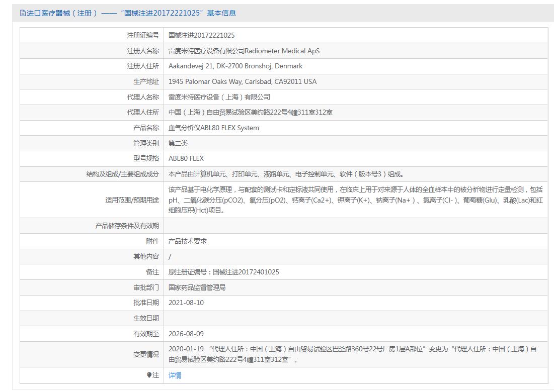This screenshot has height=392, width=554.
Task: Click the 结构及组成/主要组成成分 label
Action: pos(123,174)
